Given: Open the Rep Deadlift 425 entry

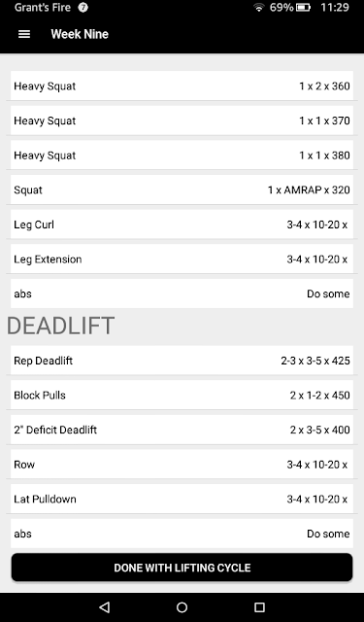Looking at the screenshot, I should tap(182, 361).
